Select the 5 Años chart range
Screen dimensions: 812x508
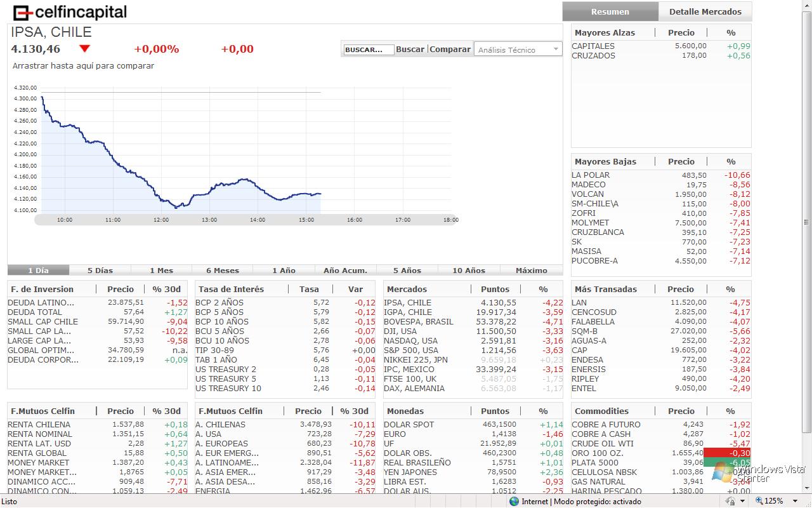pyautogui.click(x=407, y=271)
